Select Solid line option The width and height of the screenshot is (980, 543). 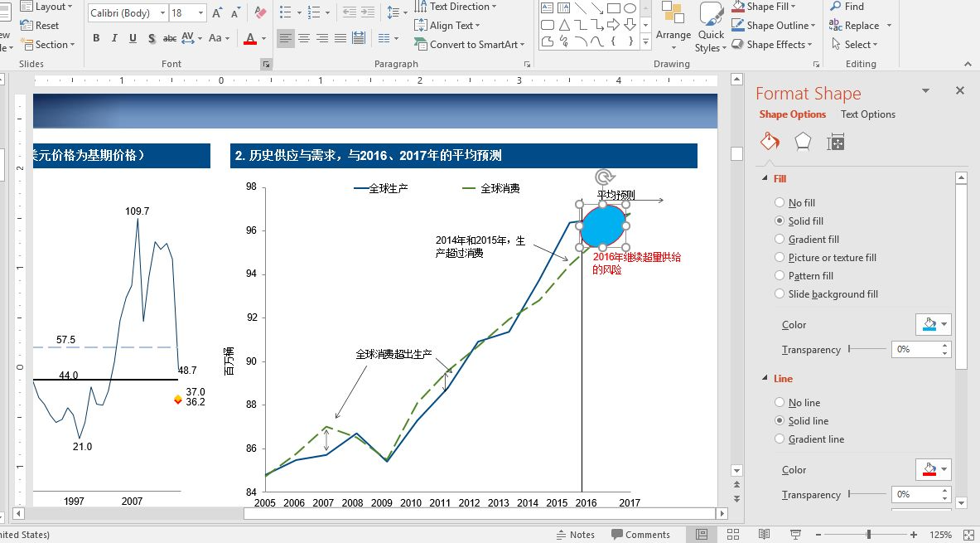pos(801,421)
